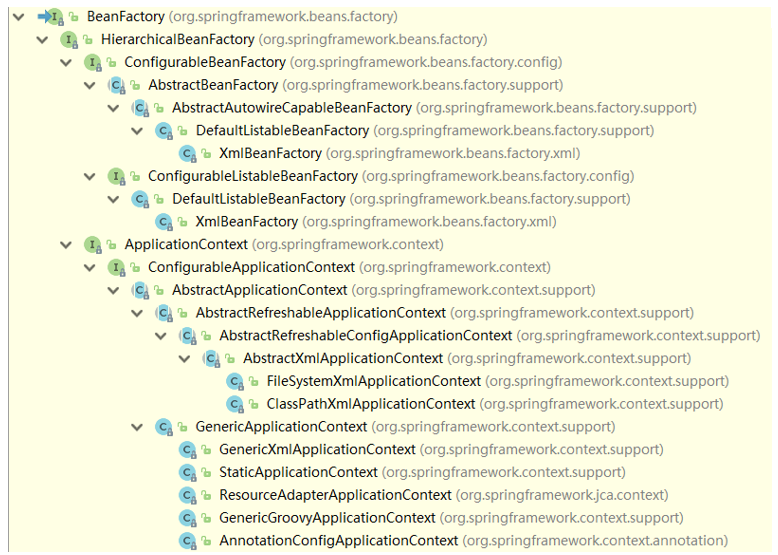
Task: Select ClassPathXmlApplicationContext in the hierarchy
Action: (x=370, y=404)
